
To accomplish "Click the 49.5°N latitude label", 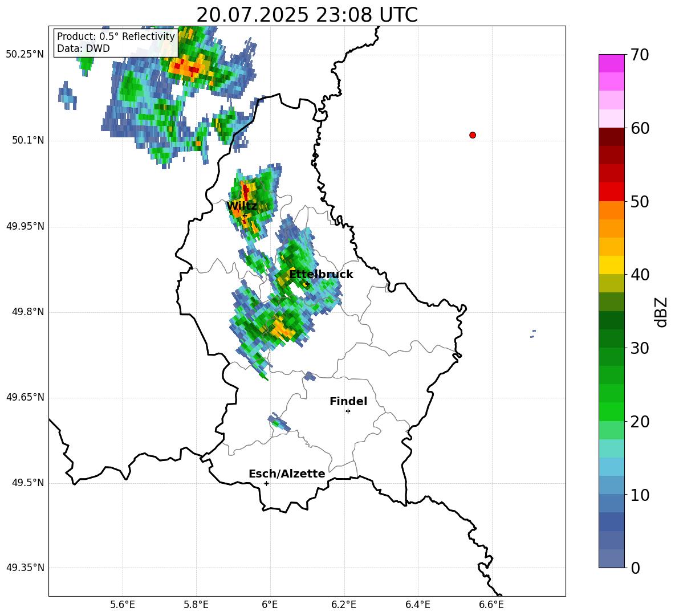I will pos(27,483).
